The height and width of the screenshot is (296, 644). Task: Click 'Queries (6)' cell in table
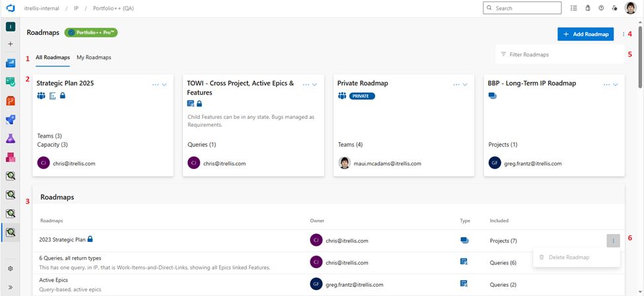[x=503, y=263]
